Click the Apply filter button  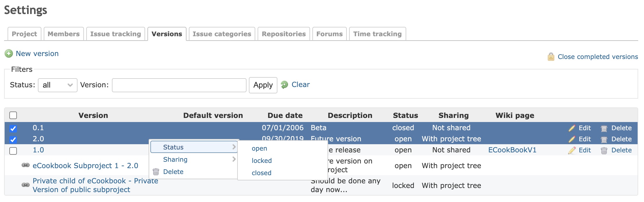263,85
